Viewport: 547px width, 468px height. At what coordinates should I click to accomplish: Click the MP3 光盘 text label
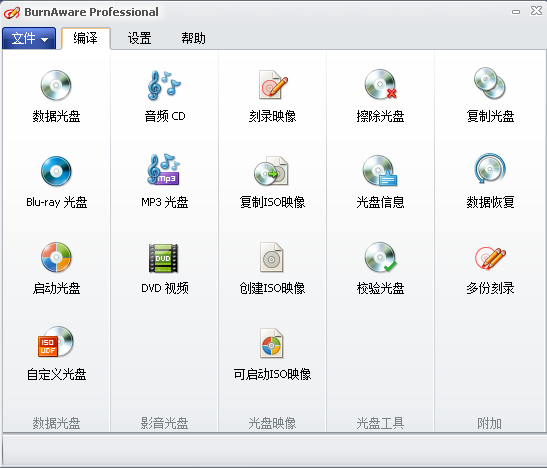pyautogui.click(x=165, y=202)
